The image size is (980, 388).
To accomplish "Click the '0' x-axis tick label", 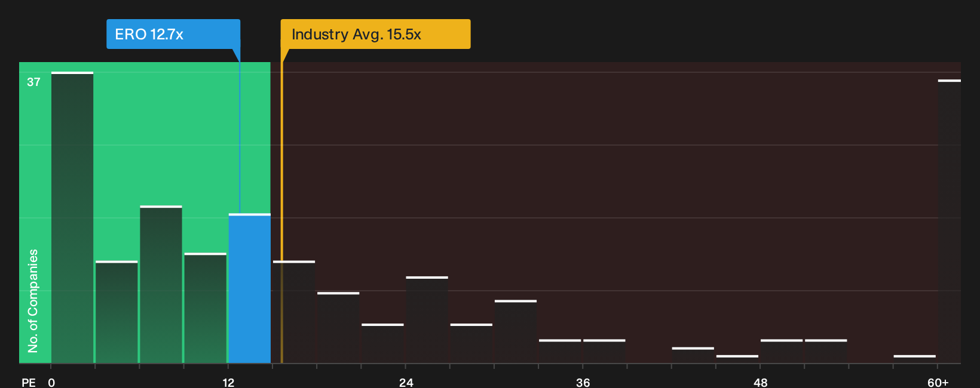I will [x=51, y=382].
